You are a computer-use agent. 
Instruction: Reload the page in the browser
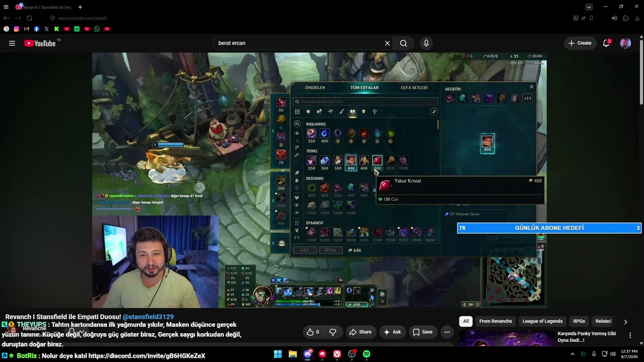[30, 18]
